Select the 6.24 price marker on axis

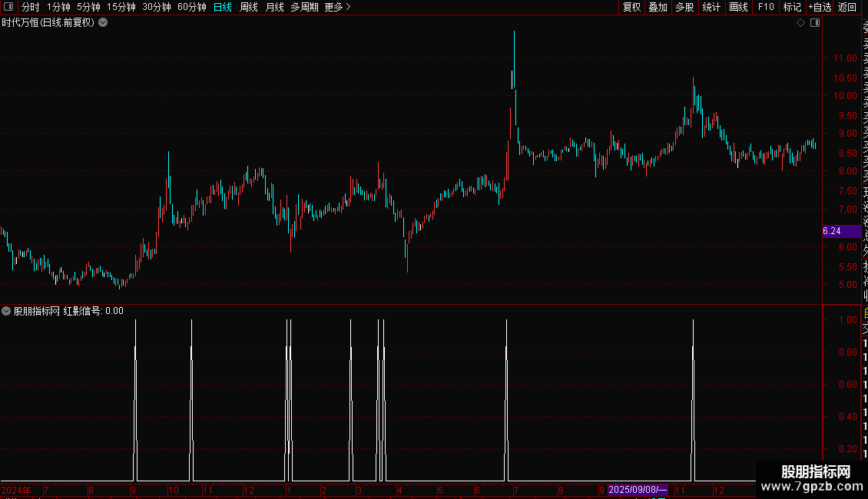(841, 231)
